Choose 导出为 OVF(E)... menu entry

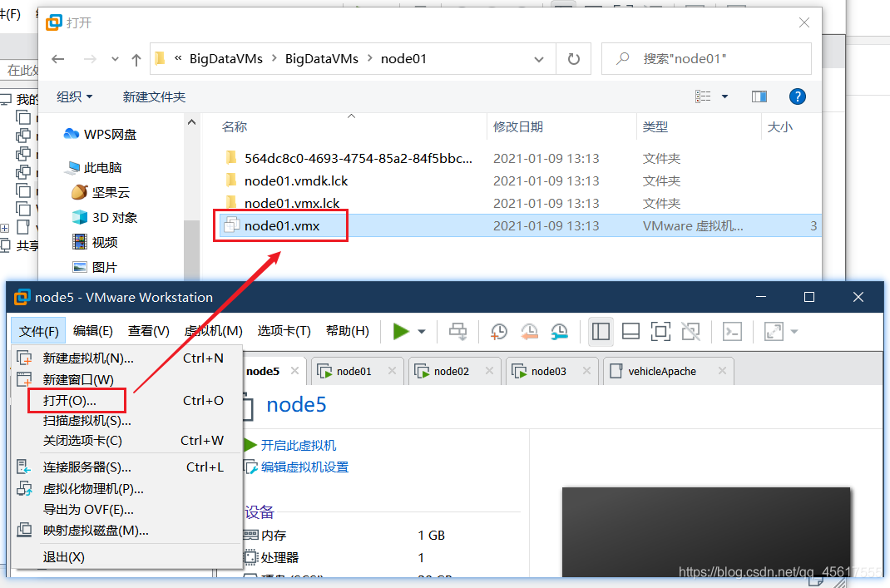127,510
